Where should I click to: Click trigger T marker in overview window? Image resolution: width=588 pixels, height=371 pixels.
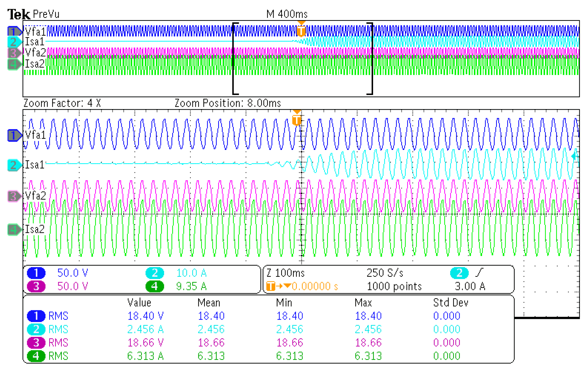(x=301, y=31)
